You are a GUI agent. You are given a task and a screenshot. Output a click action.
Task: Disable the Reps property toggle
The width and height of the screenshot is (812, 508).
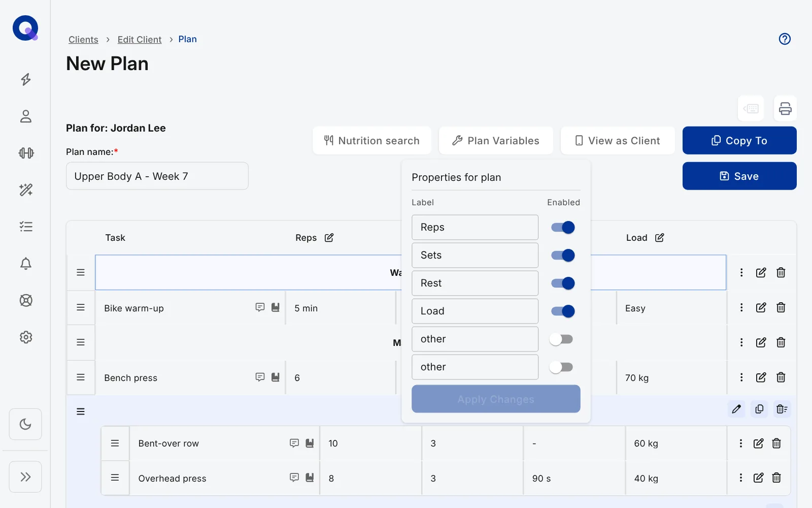(x=563, y=227)
